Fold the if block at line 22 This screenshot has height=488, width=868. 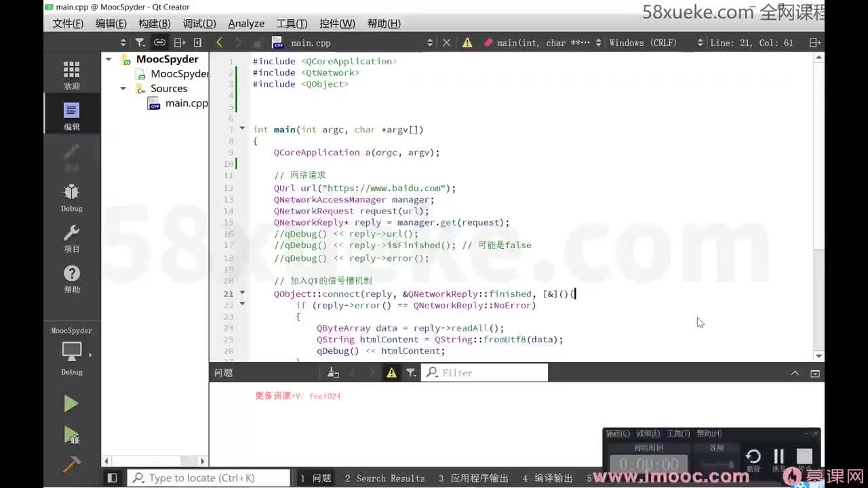point(242,304)
